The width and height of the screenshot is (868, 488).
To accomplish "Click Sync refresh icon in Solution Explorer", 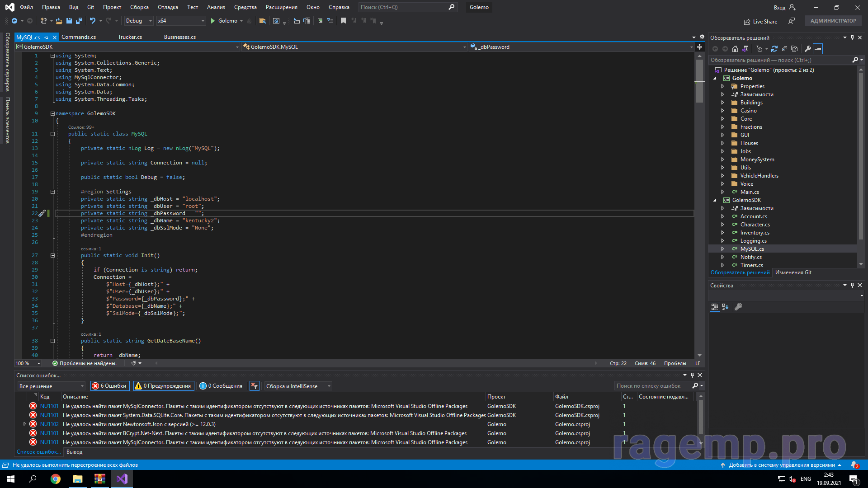I will pyautogui.click(x=774, y=49).
